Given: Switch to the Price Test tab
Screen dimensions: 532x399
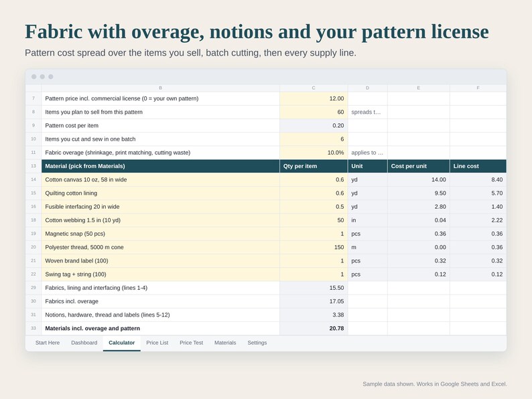Looking at the screenshot, I should click(x=192, y=343).
